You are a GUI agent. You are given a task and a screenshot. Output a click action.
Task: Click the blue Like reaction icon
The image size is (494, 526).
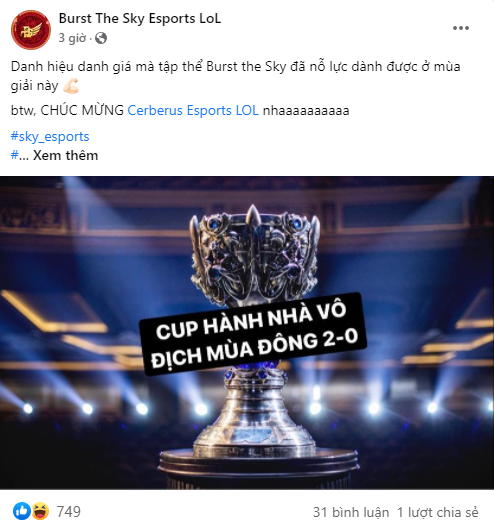22,511
